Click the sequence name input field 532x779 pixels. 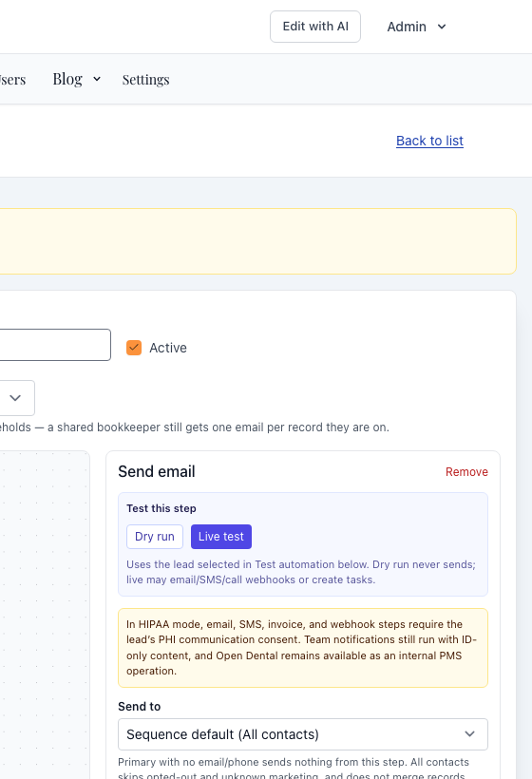pyautogui.click(x=55, y=345)
